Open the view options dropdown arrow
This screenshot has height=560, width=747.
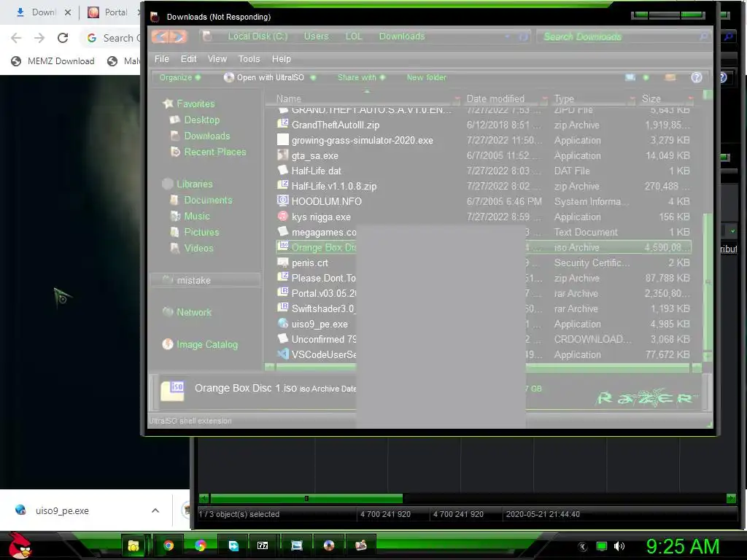pyautogui.click(x=646, y=77)
